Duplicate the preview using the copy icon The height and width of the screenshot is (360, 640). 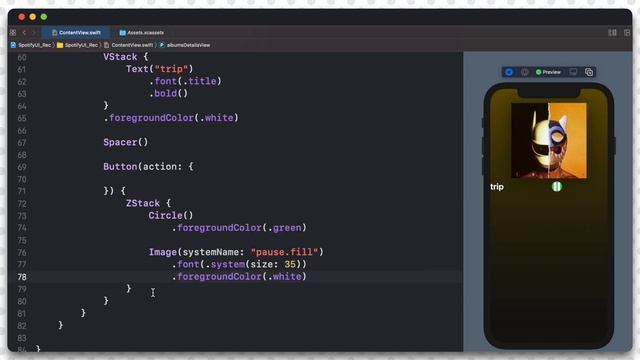point(589,72)
